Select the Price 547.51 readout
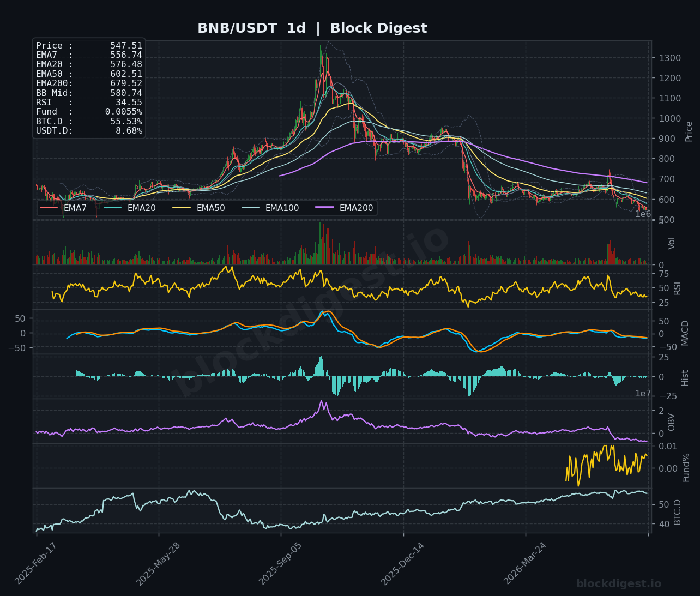 (x=89, y=46)
